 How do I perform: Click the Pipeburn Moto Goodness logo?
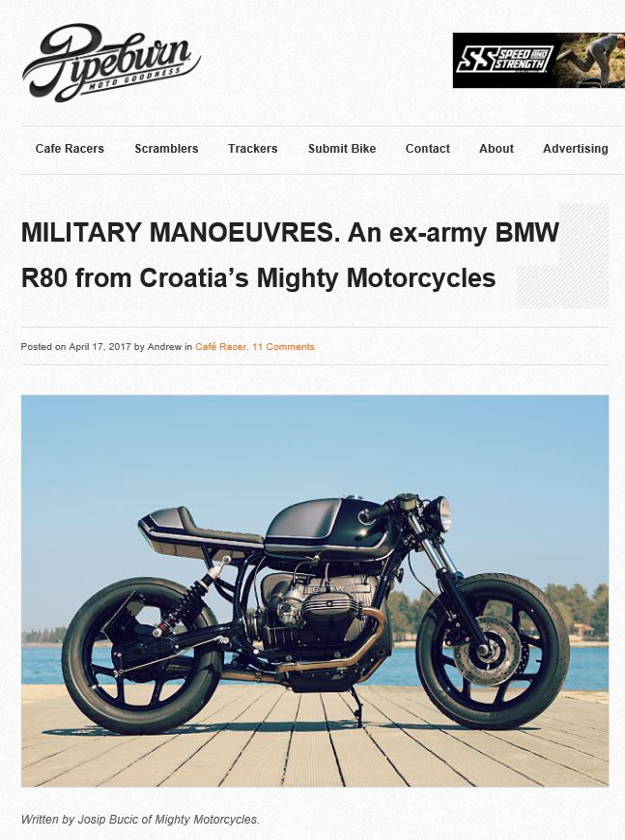111,62
